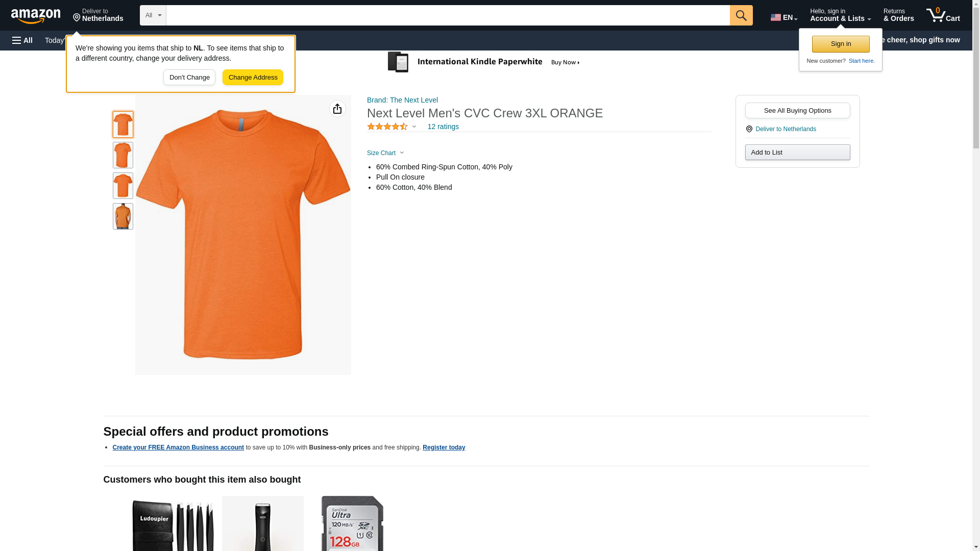This screenshot has height=551, width=980.
Task: Click Don't Change button
Action: (x=189, y=78)
